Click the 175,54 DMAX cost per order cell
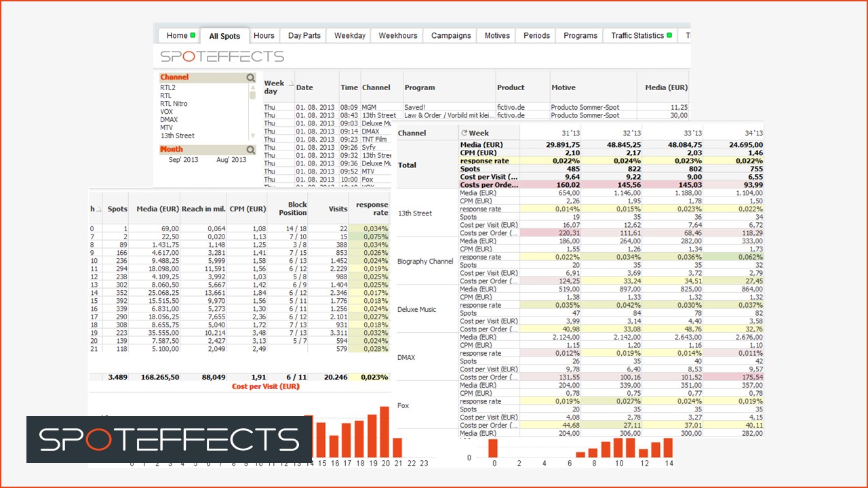The height and width of the screenshot is (488, 868). pyautogui.click(x=734, y=378)
